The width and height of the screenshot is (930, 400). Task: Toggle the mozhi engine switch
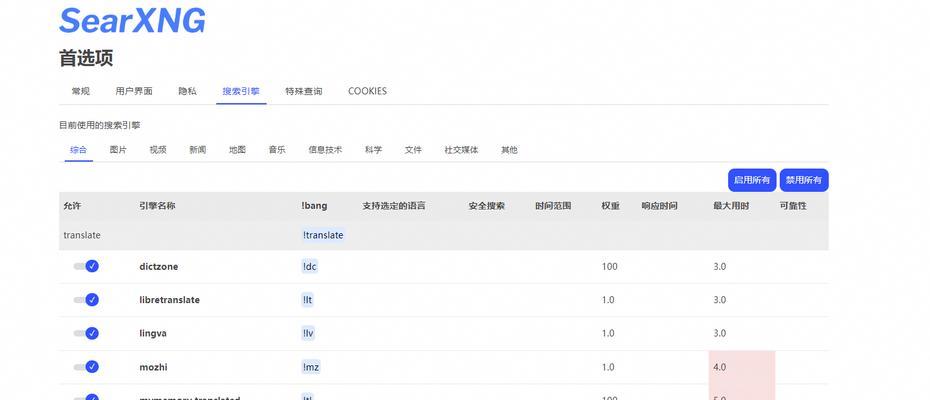[86, 367]
